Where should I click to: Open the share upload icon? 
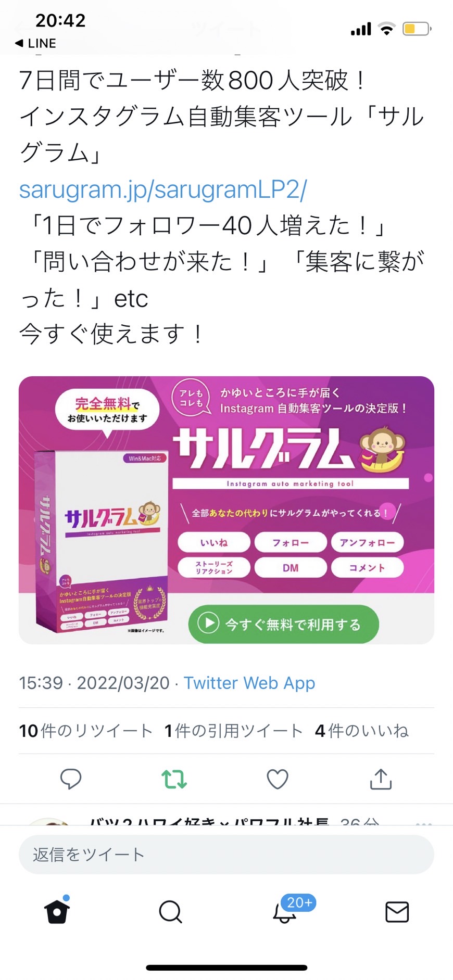pyautogui.click(x=381, y=779)
